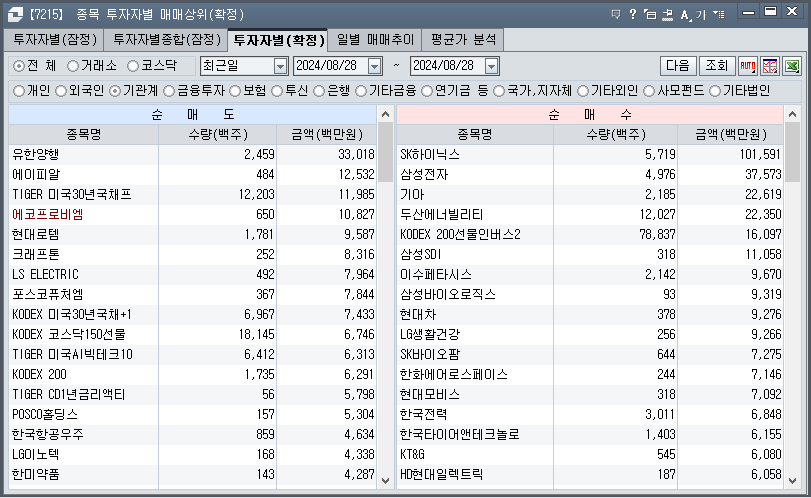Switch to 투자자별종합(잠정) tab
Screen dimensions: 811x498
click(166, 40)
